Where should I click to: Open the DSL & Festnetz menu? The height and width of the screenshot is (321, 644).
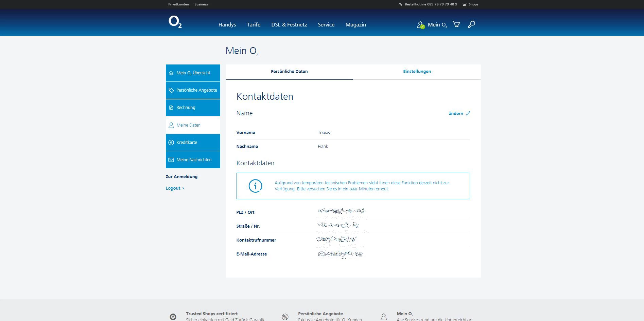click(x=289, y=25)
